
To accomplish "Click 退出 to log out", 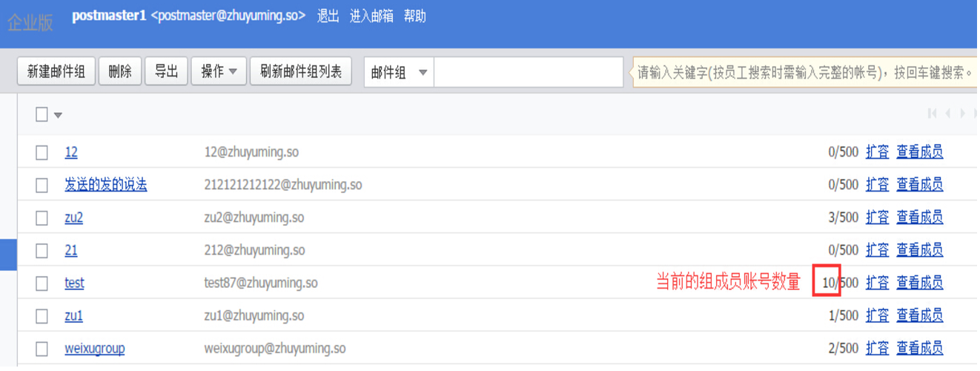I will 328,16.
